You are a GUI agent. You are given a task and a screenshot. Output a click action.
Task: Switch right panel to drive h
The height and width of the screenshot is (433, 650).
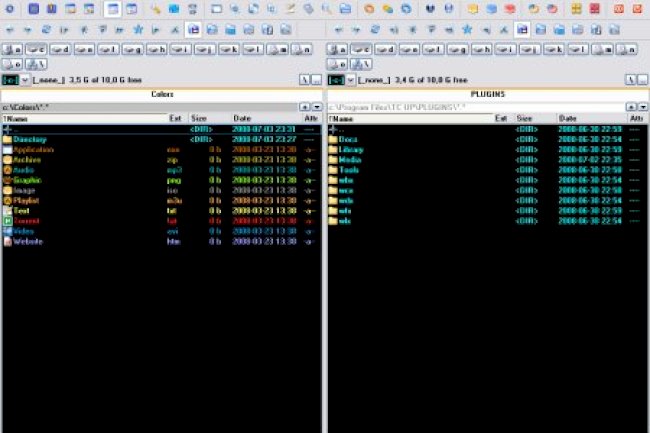click(x=482, y=50)
